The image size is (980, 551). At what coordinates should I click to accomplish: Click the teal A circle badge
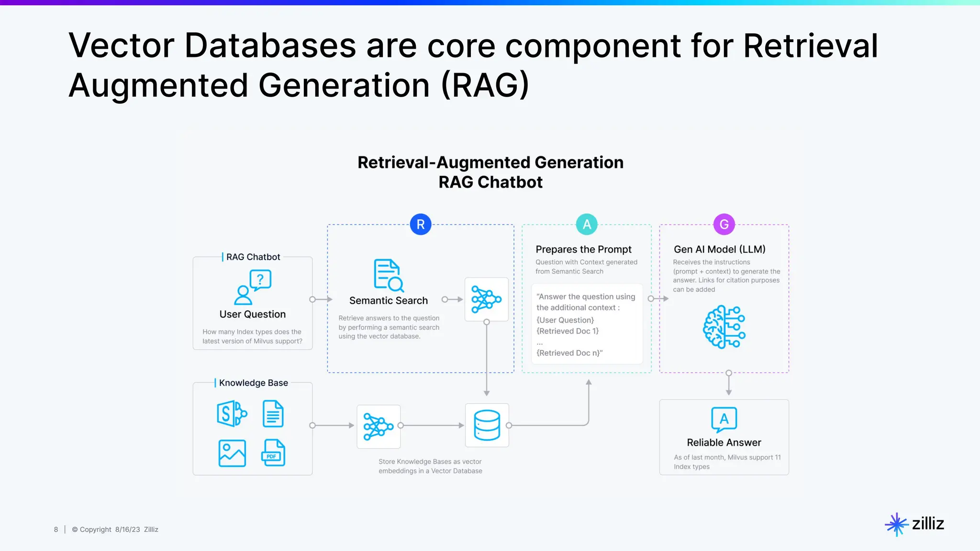(587, 224)
